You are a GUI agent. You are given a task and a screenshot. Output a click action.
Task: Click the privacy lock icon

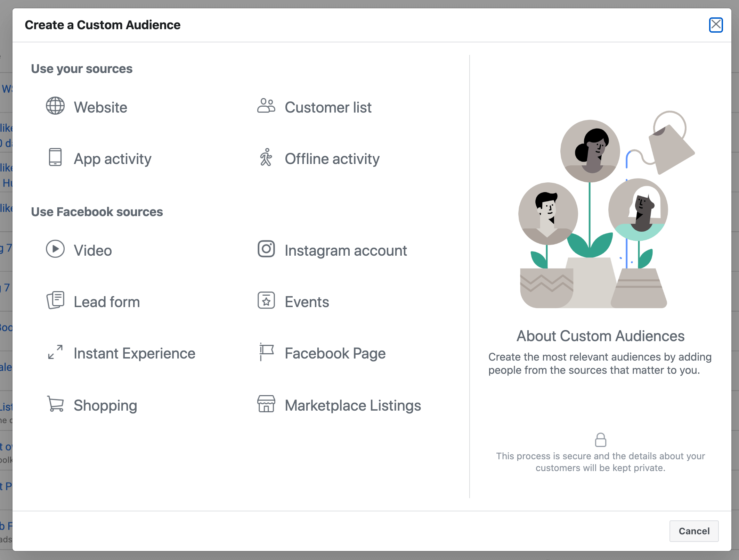point(601,440)
